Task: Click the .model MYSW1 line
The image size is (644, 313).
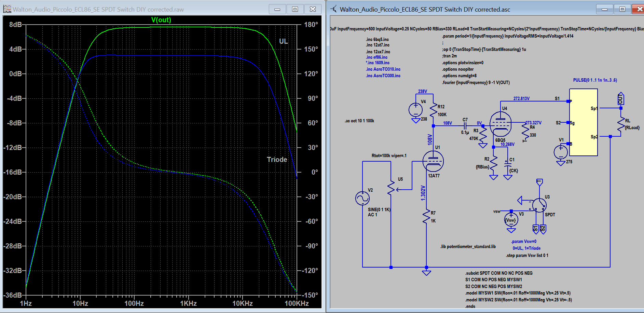Action: point(518,293)
